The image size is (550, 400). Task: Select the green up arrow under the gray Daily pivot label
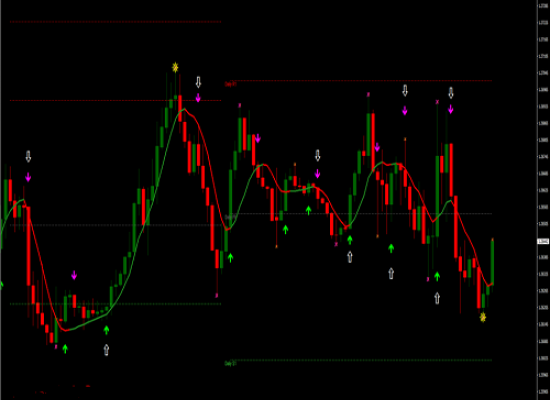click(230, 258)
